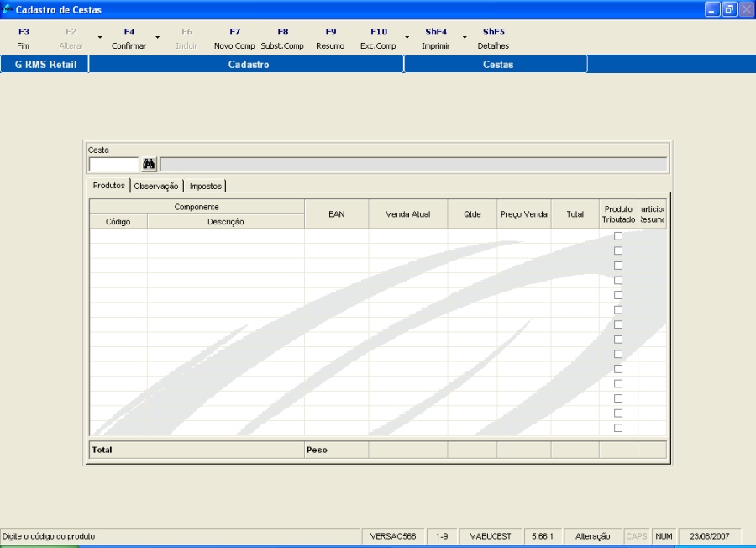Image resolution: width=756 pixels, height=548 pixels.
Task: Click the Descrição column header
Action: [226, 221]
